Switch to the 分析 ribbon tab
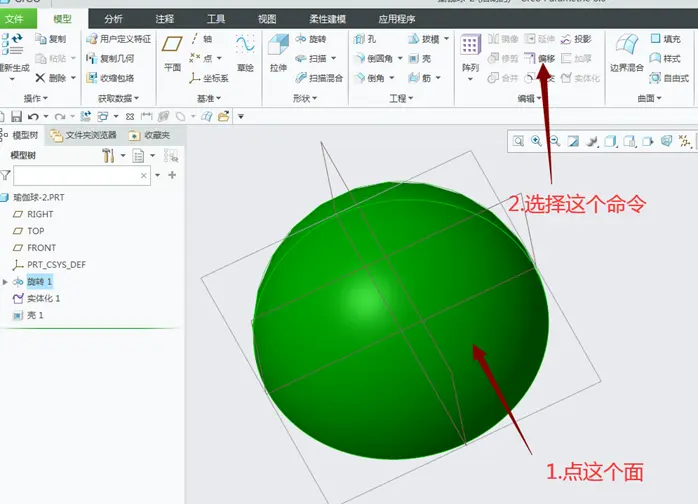Screen dimensions: 698x504 click(x=113, y=19)
